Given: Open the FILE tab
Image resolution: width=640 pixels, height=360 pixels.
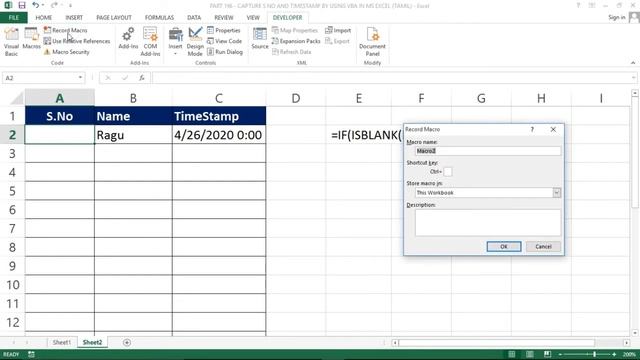Looking at the screenshot, I should (13, 18).
